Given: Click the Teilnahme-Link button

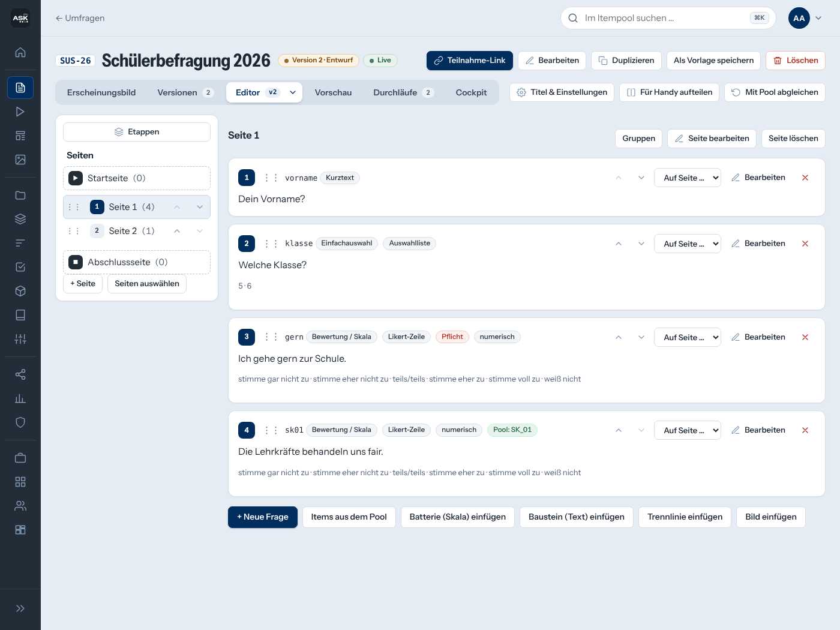Looking at the screenshot, I should pos(470,61).
